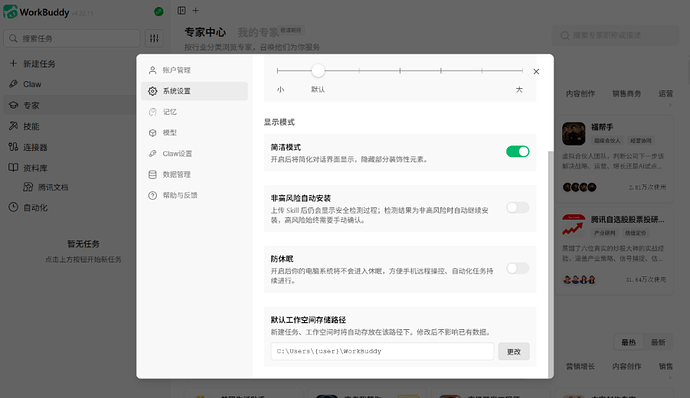690x398 pixels.
Task: Open Claw设置 section
Action: tap(194, 154)
